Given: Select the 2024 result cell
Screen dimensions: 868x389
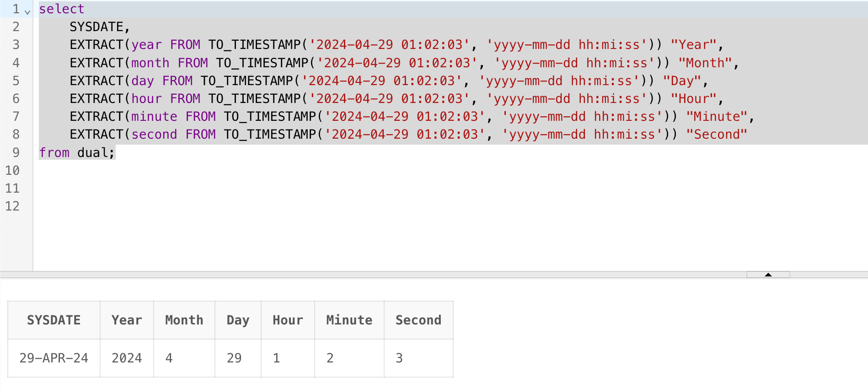Looking at the screenshot, I should pos(127,358).
